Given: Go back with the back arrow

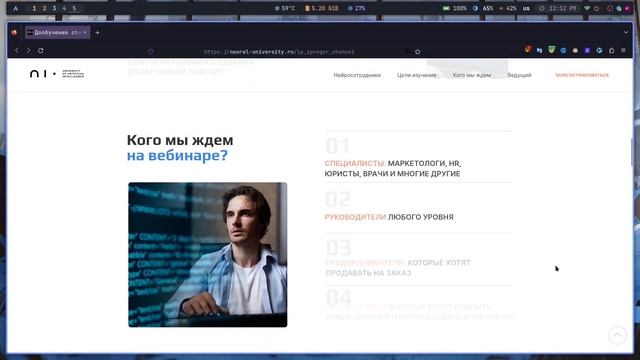Looking at the screenshot, I should pos(17,51).
